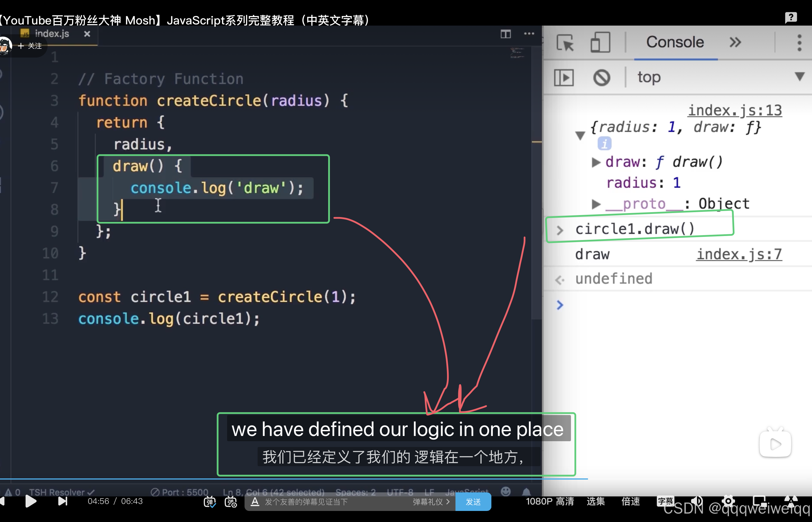
Task: Toggle the 字幕 subtitles button
Action: (x=665, y=501)
